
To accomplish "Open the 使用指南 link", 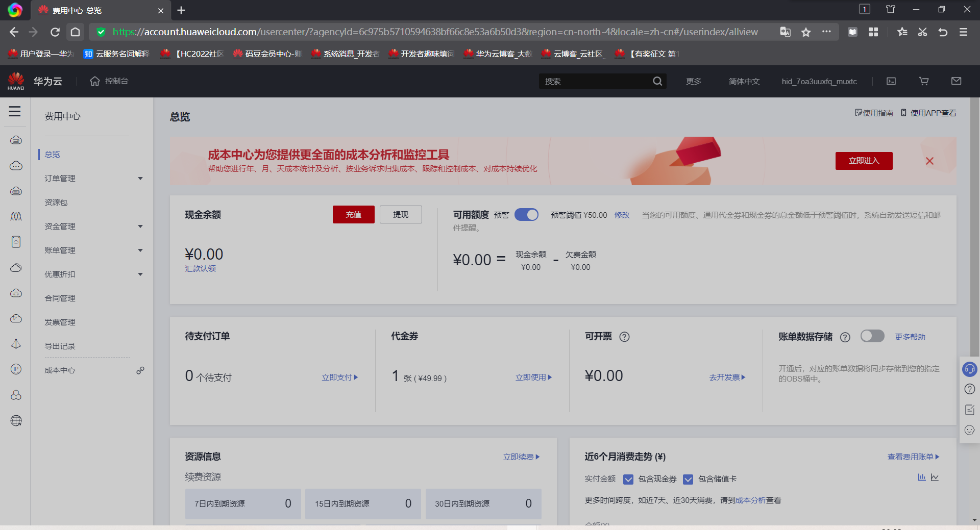I will 874,113.
